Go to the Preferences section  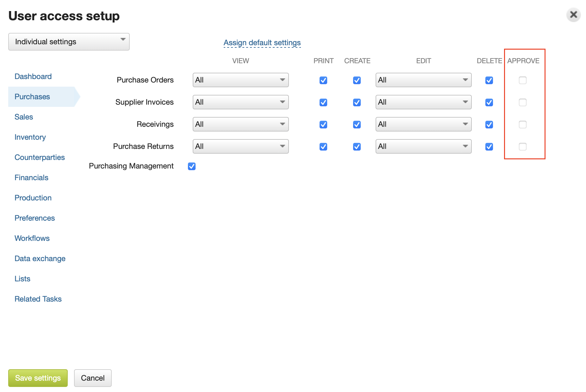[x=34, y=218]
